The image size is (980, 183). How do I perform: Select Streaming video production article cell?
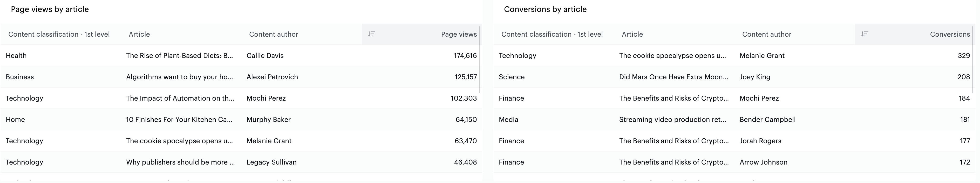tap(673, 120)
